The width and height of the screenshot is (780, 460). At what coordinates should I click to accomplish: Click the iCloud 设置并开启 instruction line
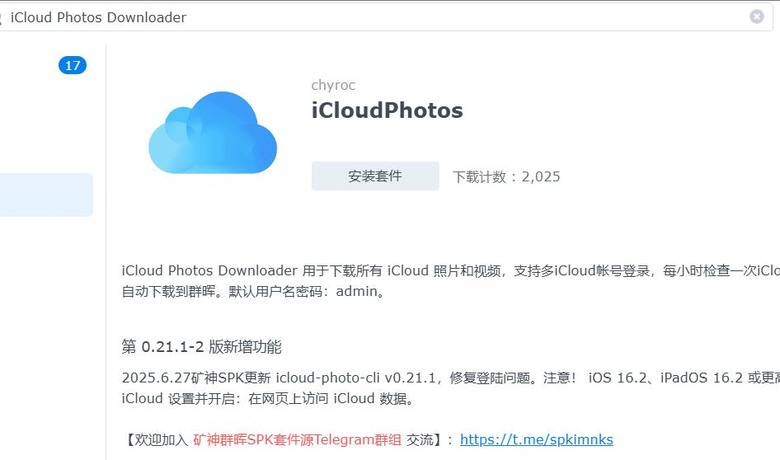268,398
